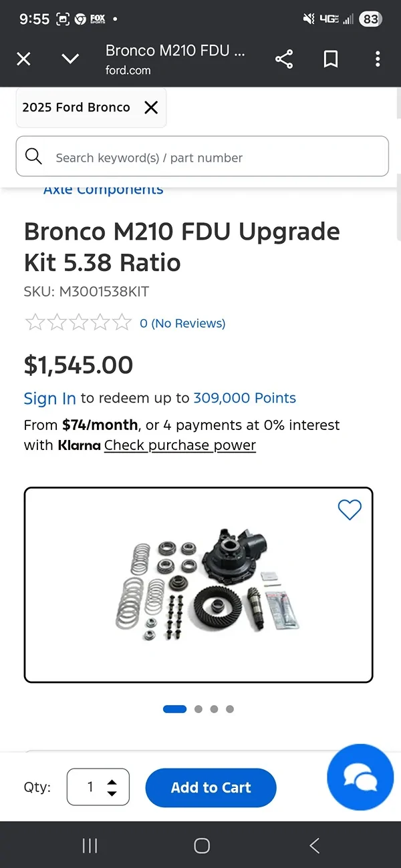Share the Bronco M210 product page

coord(284,59)
